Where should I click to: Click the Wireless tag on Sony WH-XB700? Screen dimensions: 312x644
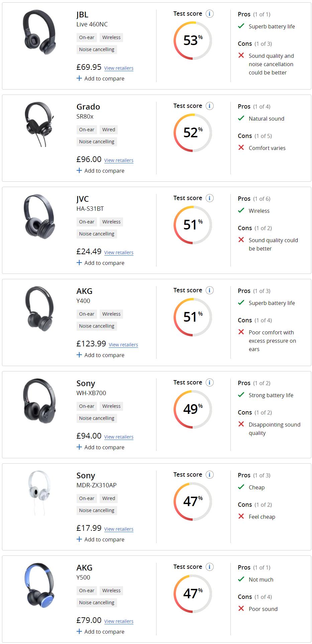tap(111, 406)
